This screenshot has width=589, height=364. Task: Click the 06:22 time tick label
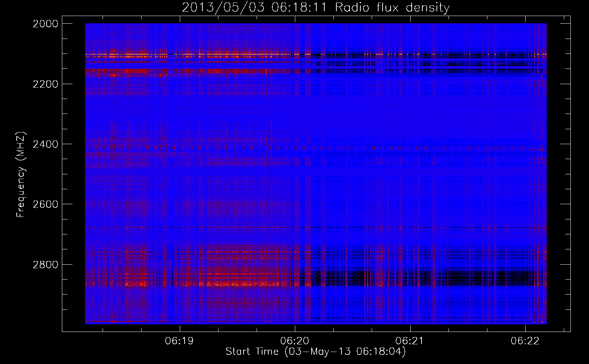[x=525, y=341]
